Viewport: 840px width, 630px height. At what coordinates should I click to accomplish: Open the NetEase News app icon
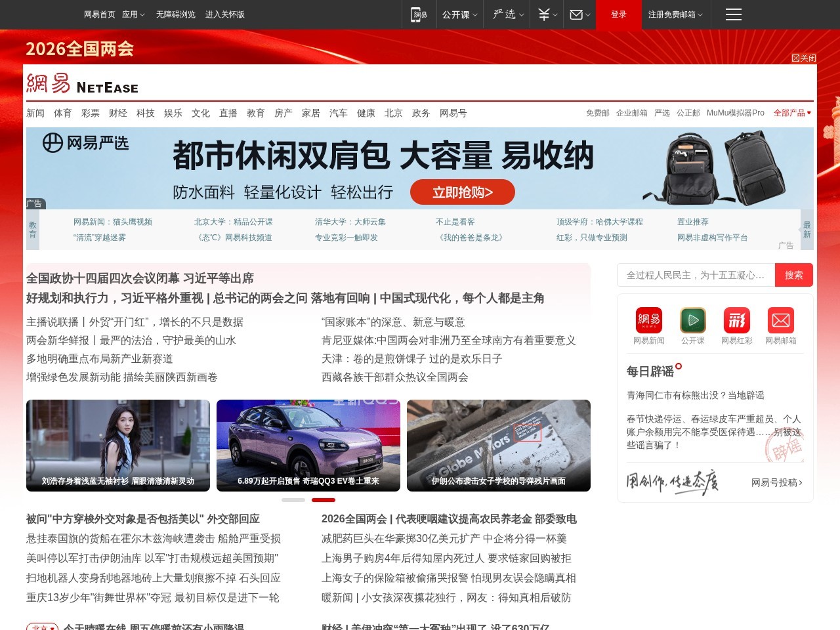[648, 320]
